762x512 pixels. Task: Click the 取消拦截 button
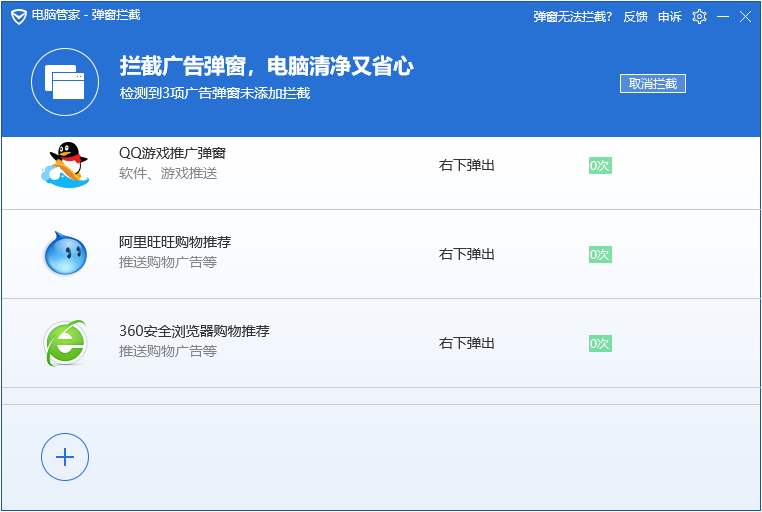point(653,84)
